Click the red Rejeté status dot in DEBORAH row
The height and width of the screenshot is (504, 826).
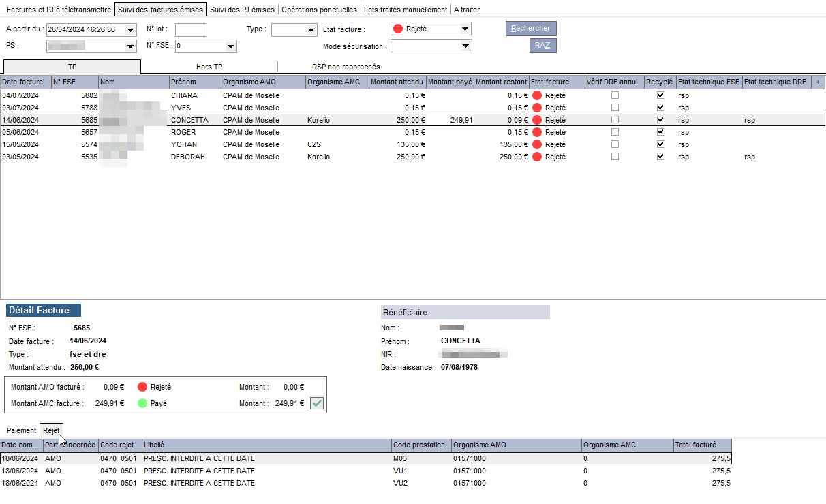click(537, 157)
